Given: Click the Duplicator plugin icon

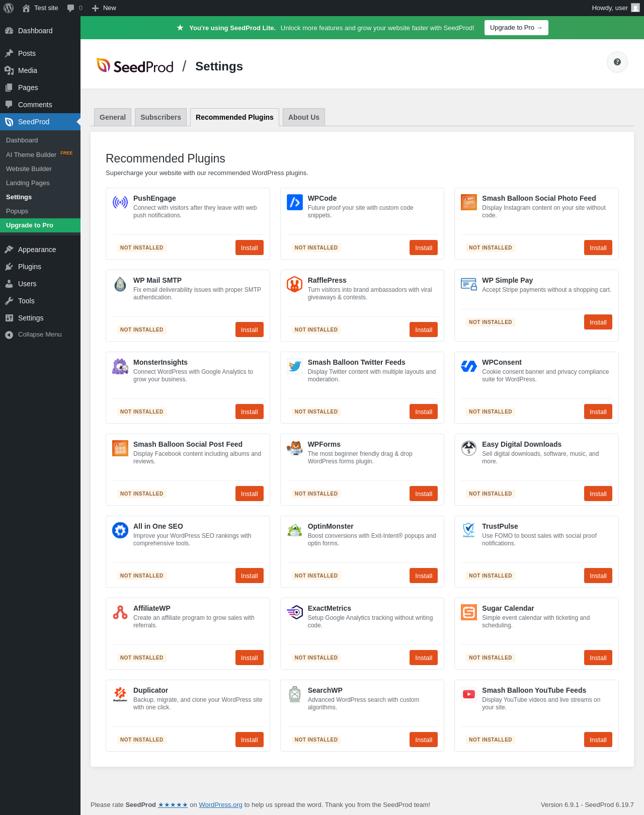Looking at the screenshot, I should click(120, 694).
